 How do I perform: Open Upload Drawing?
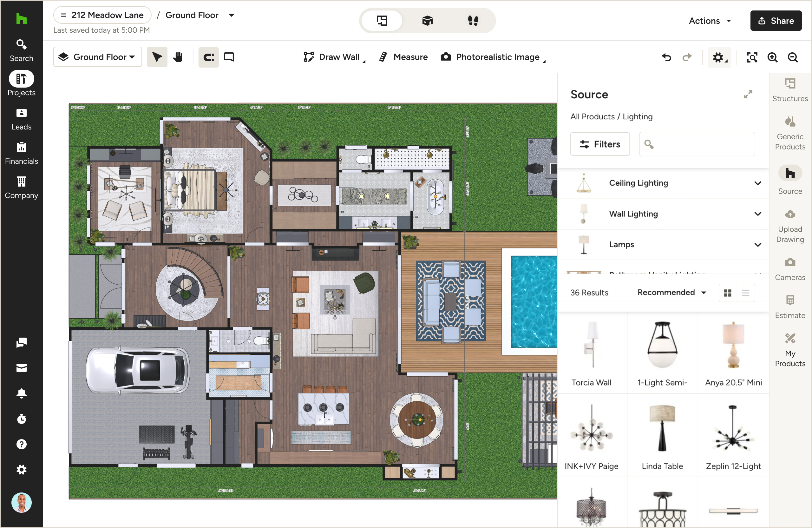(790, 225)
